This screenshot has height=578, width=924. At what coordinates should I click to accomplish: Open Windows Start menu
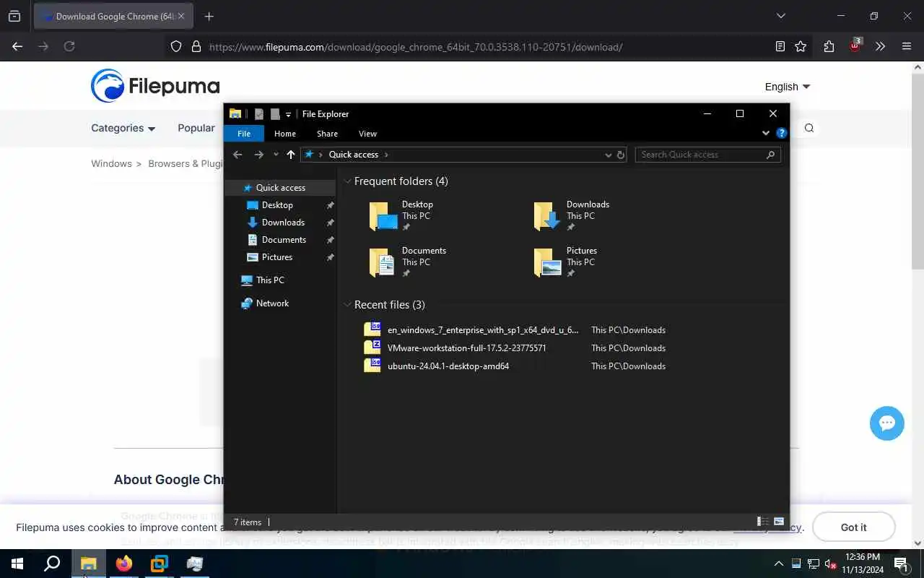point(17,564)
